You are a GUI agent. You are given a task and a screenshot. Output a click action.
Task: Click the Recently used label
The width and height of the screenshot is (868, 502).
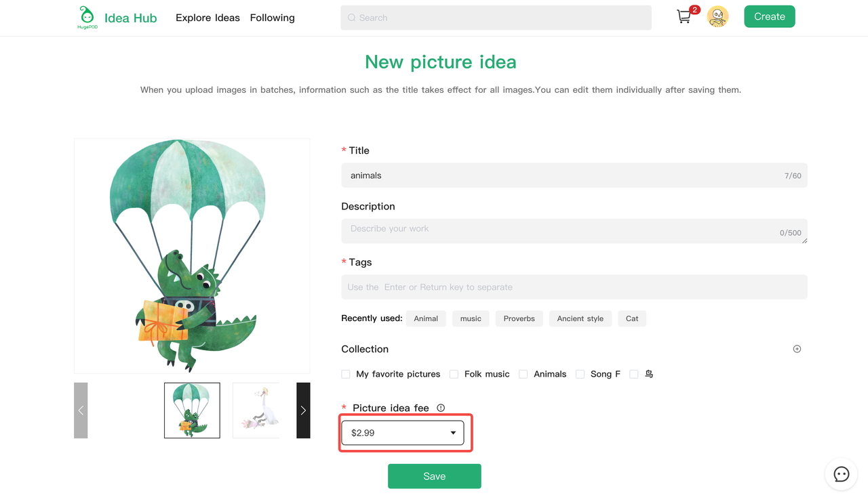pyautogui.click(x=372, y=318)
